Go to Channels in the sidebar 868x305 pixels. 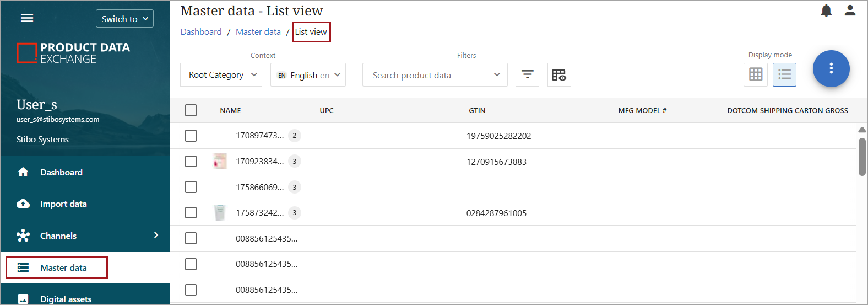58,236
